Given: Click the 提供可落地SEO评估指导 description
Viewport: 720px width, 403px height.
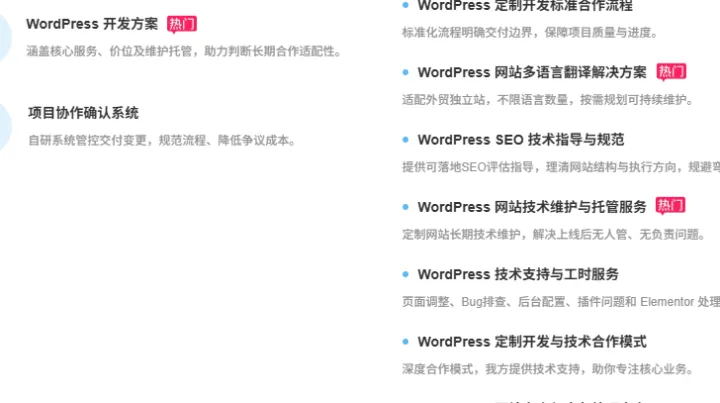Looking at the screenshot, I should (561, 167).
